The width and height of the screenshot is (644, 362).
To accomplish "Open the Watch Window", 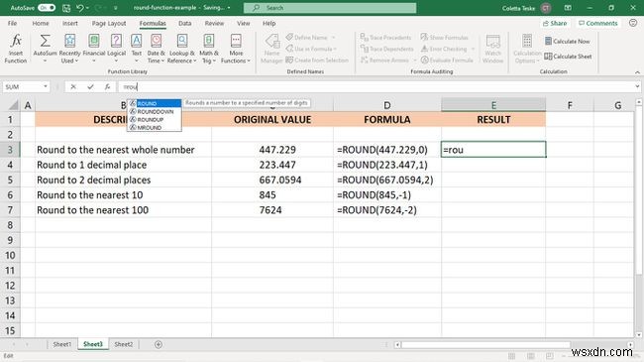I will (x=492, y=49).
